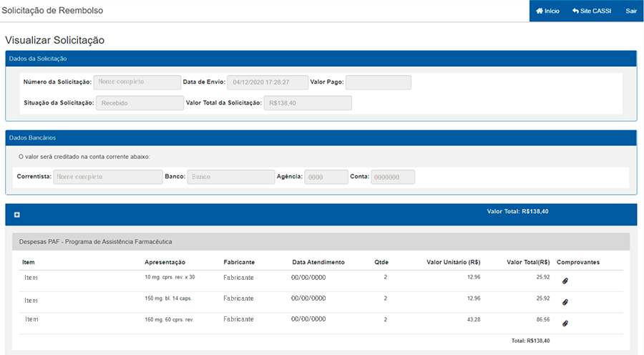Click 'Valor Total: R$138,40' in blue bar
The width and height of the screenshot is (644, 355).
pos(517,212)
